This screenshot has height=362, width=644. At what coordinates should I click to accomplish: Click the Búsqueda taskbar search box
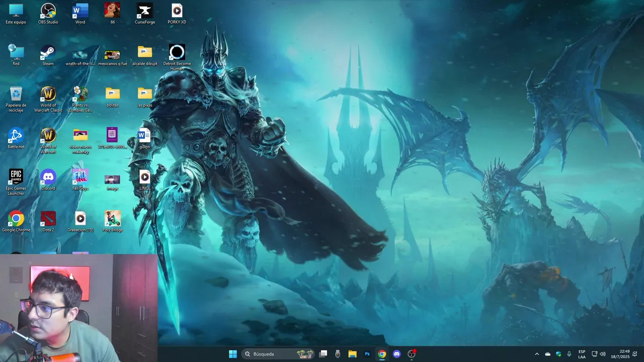(x=278, y=354)
